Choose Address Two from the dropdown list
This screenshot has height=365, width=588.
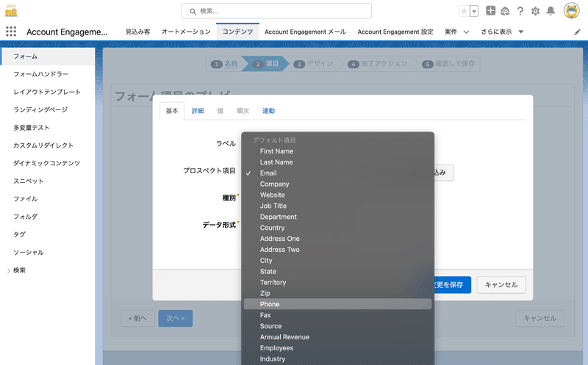click(337, 249)
